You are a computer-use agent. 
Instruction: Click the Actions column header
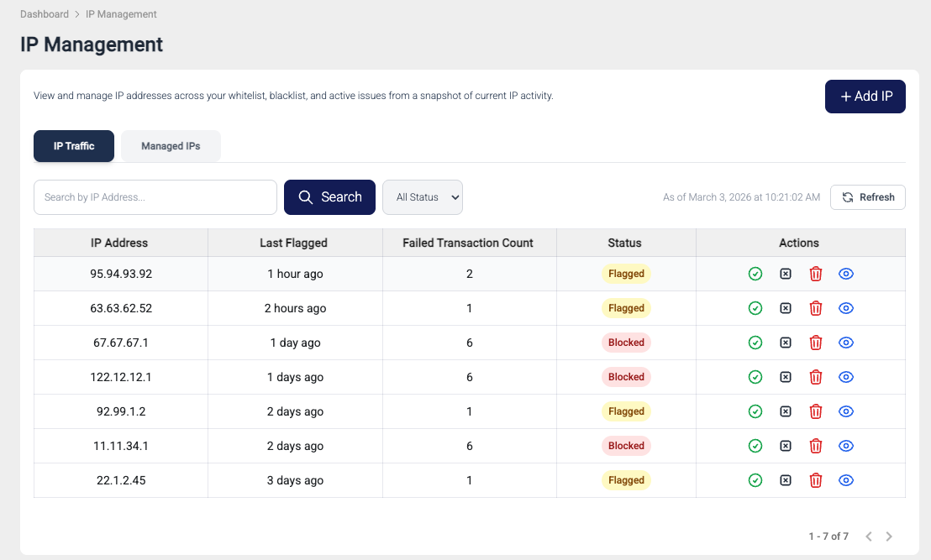click(801, 243)
